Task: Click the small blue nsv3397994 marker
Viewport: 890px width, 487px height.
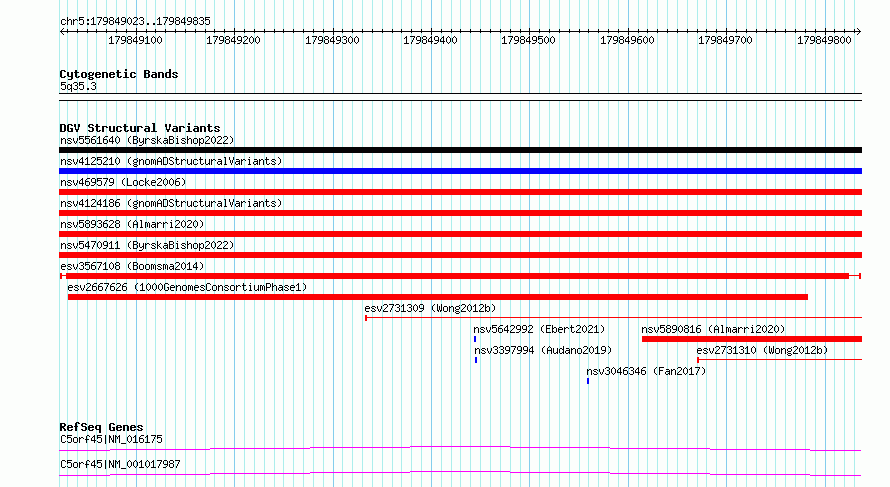Action: point(476,360)
